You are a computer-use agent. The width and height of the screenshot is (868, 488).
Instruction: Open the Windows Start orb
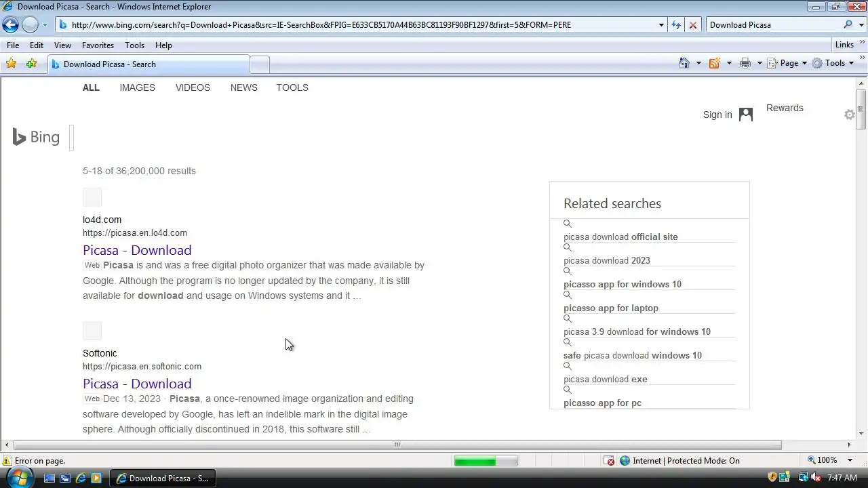click(x=19, y=478)
